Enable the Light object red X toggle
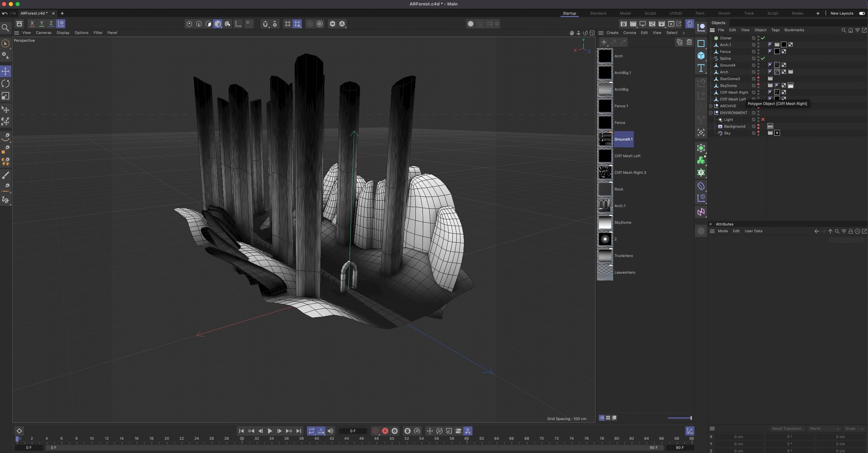Image resolution: width=868 pixels, height=453 pixels. click(x=763, y=120)
